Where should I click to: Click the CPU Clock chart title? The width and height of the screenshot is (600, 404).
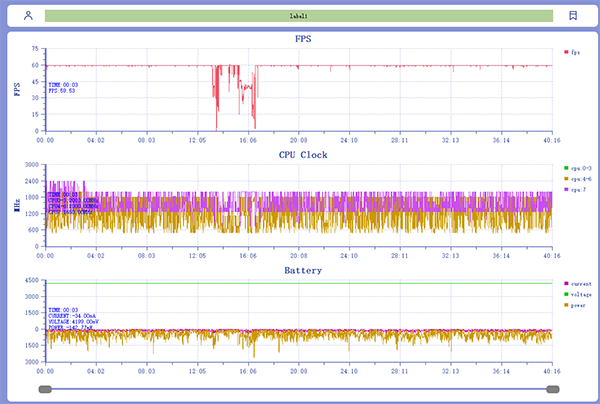point(302,155)
